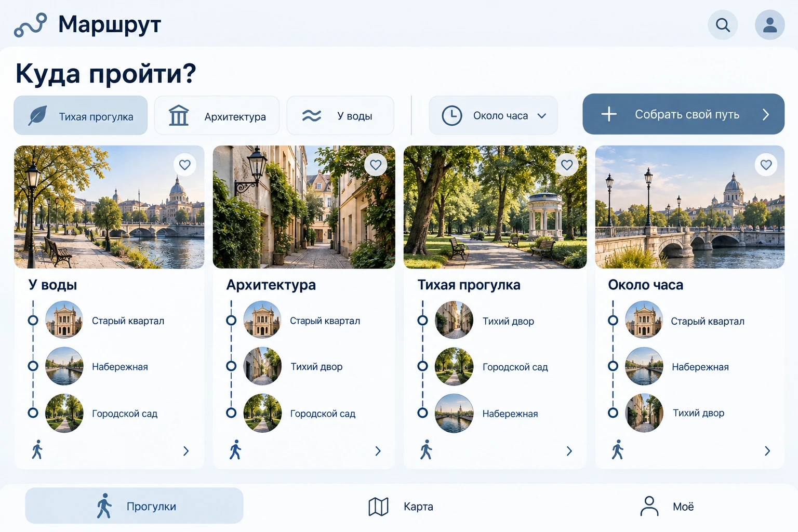Switch to the Карта bottom tab
The height and width of the screenshot is (532, 798).
400,507
